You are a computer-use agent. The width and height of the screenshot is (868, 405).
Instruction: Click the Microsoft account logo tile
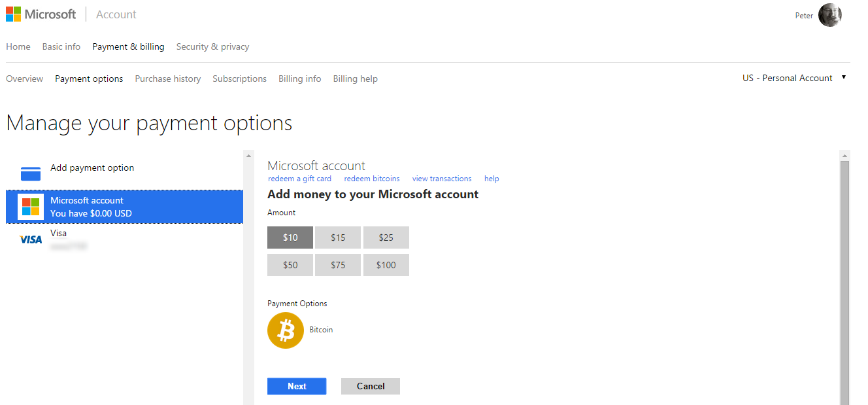[31, 207]
